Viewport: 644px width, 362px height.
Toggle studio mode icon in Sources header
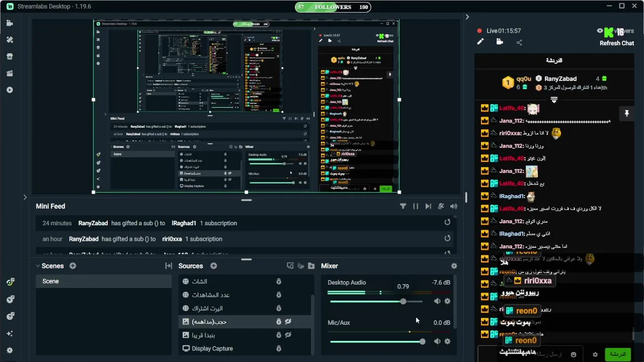click(x=290, y=265)
